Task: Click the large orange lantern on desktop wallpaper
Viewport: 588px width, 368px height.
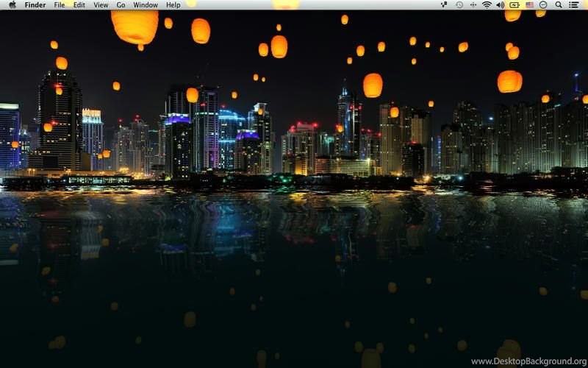Action: 135,26
